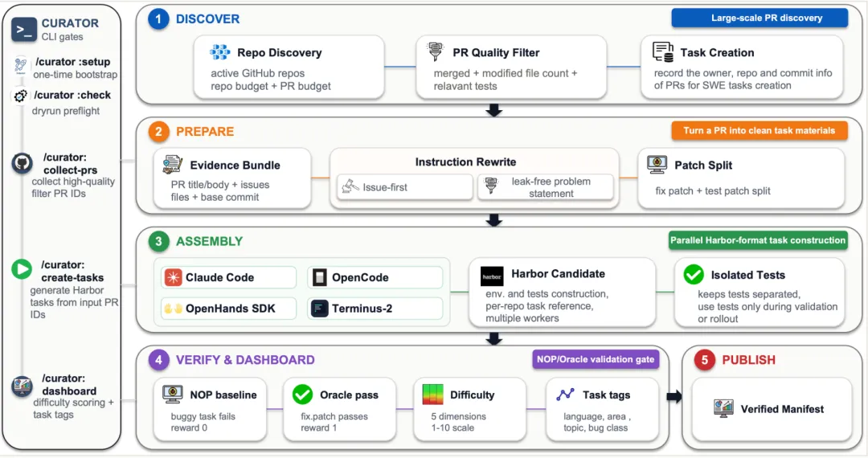Click the 'CLI gates' subtitle

pos(62,37)
